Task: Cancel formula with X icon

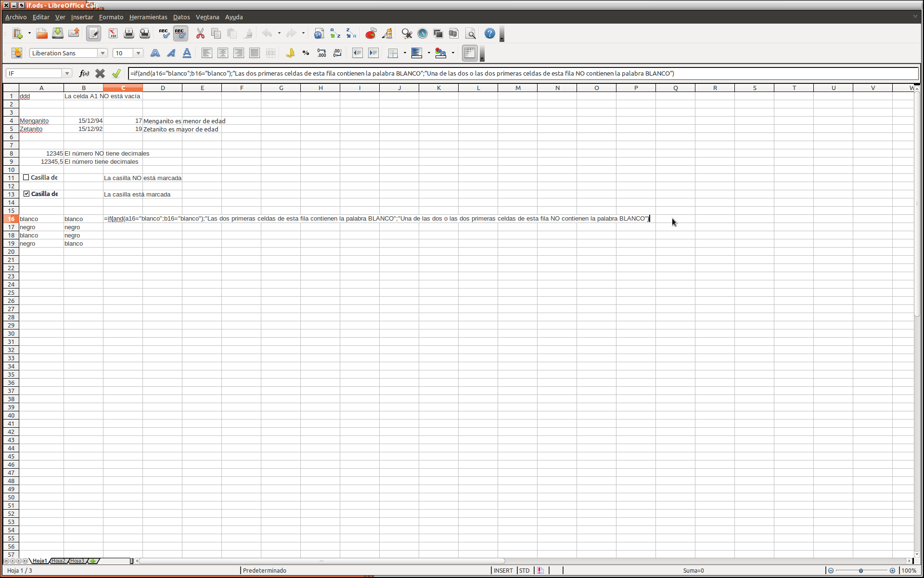Action: [x=100, y=74]
